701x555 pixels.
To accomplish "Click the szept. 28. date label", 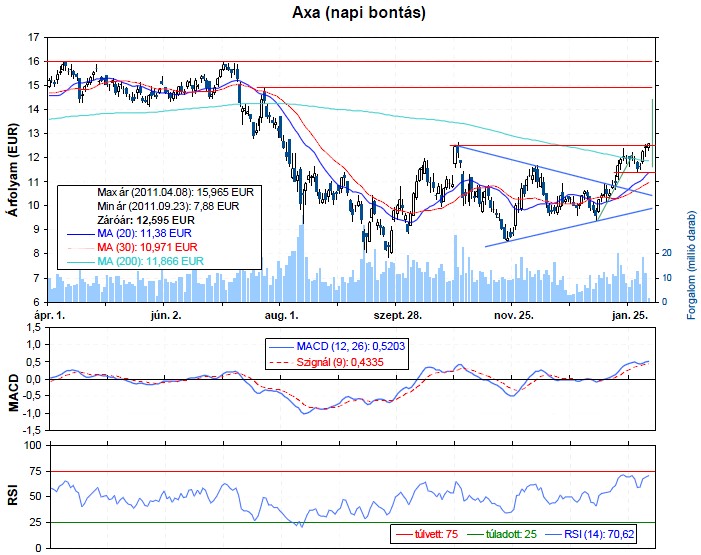I will (x=396, y=315).
